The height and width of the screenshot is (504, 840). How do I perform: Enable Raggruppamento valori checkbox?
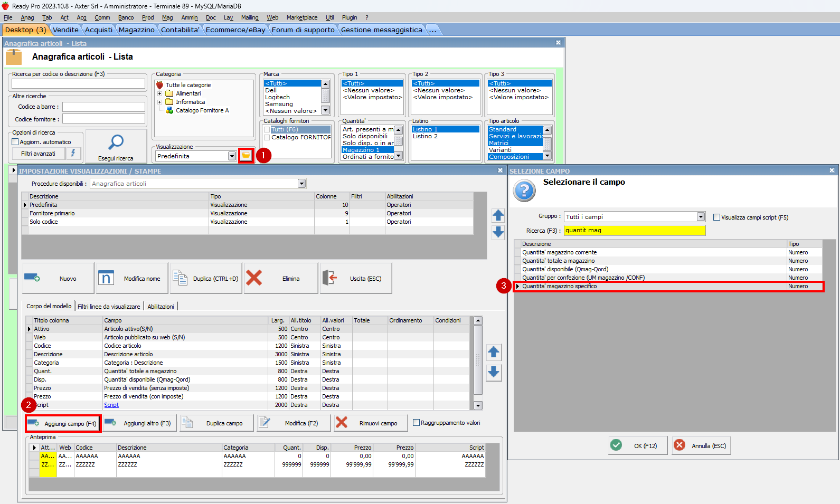pos(416,423)
